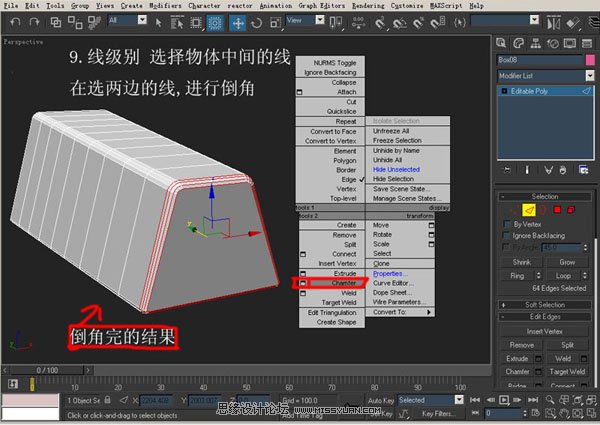Choose Hide Unselected in quad menu
This screenshot has height=425, width=600.
[x=396, y=169]
